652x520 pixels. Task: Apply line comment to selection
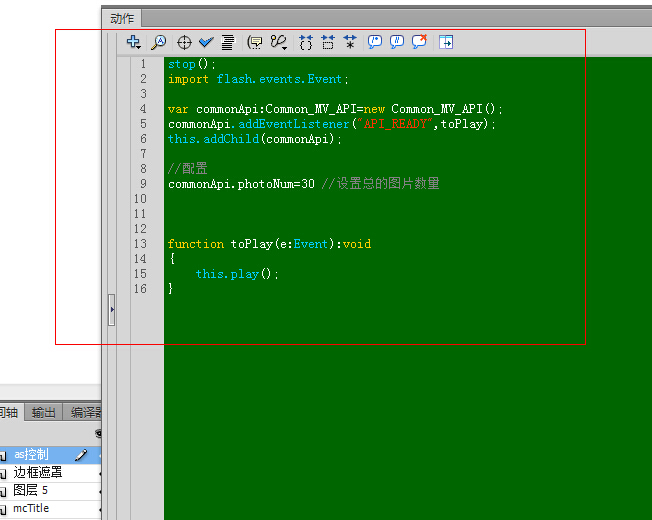tap(397, 42)
